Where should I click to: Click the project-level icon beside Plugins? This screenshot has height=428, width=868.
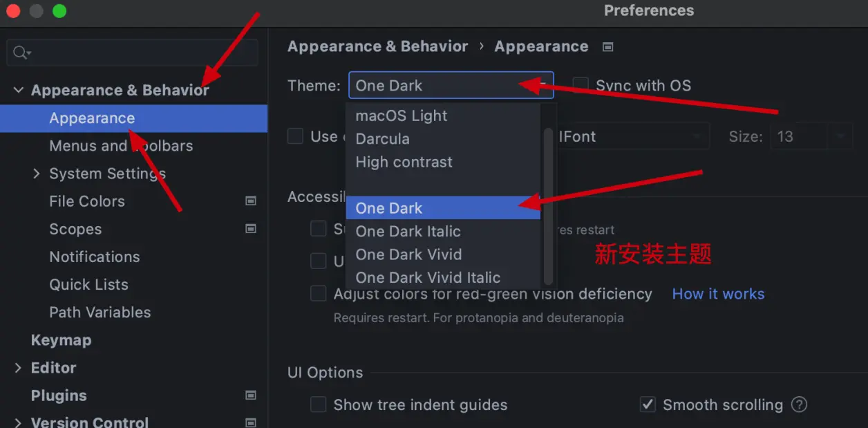tap(251, 396)
